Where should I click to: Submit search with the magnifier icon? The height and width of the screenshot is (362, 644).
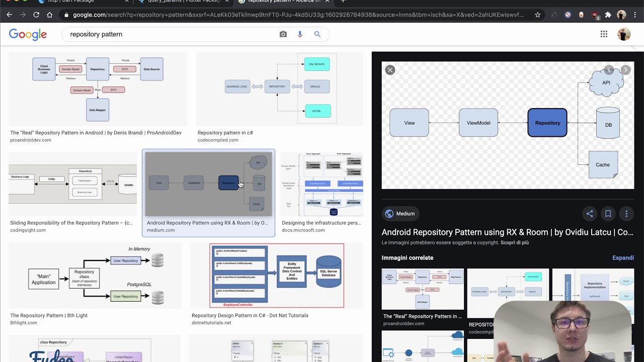pyautogui.click(x=317, y=34)
